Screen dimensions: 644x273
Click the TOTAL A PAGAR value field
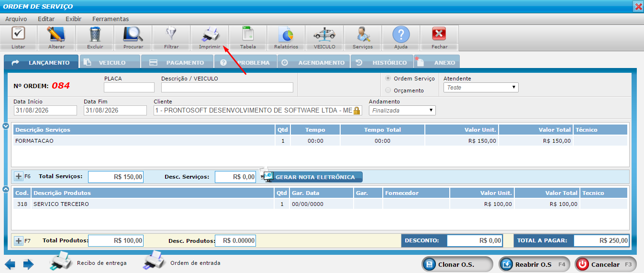(601, 240)
